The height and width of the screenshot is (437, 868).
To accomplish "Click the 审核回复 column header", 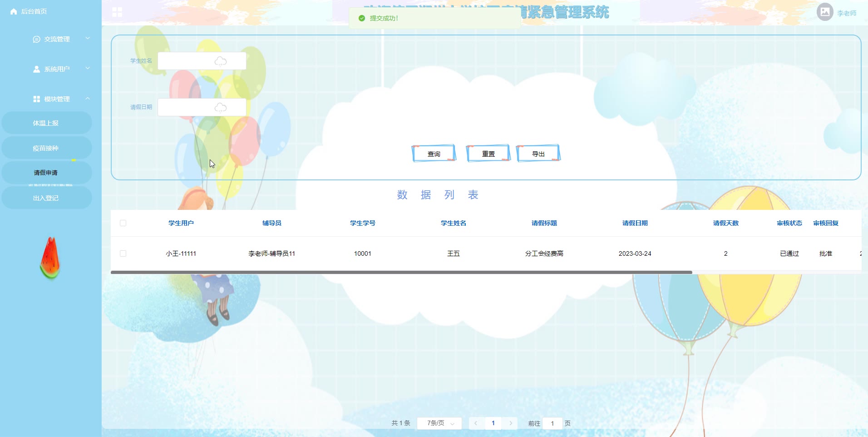I will (x=826, y=223).
